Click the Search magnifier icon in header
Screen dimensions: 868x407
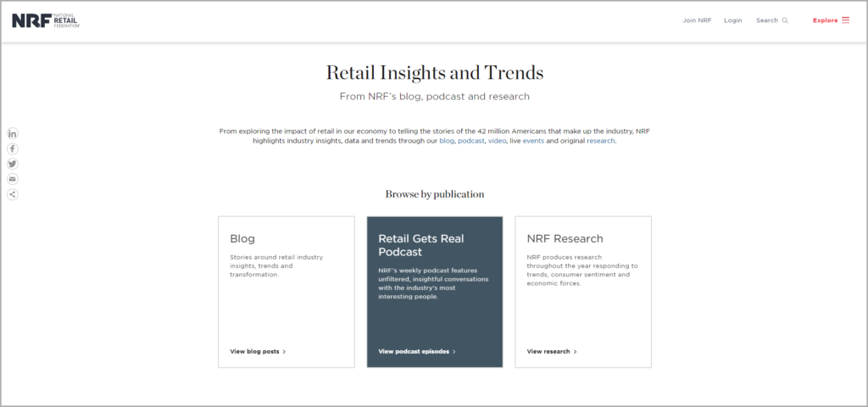click(x=785, y=20)
